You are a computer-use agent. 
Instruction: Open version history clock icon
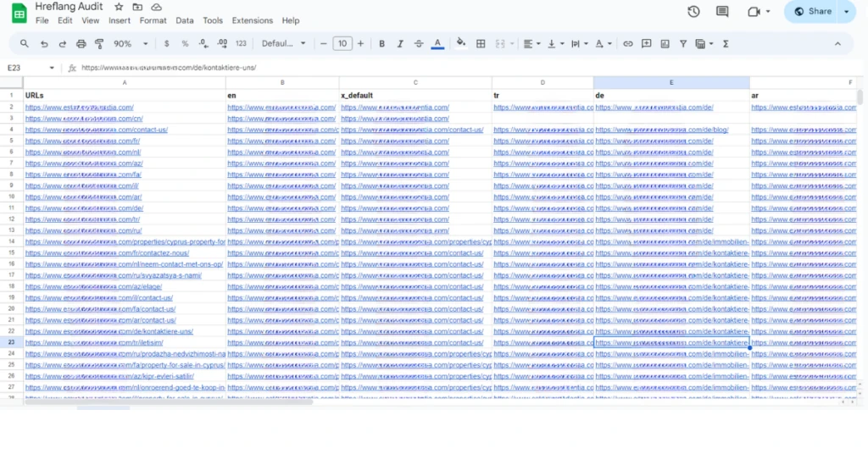(x=693, y=12)
